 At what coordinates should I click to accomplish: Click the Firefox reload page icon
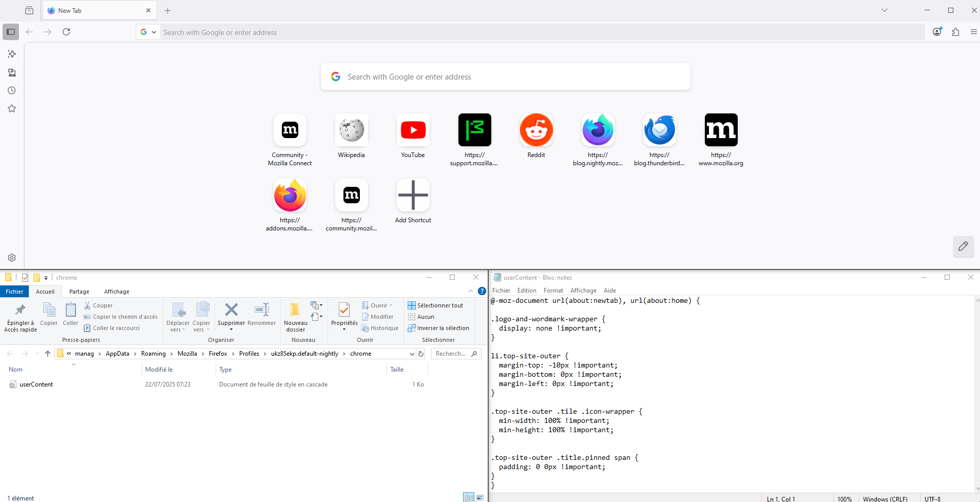[66, 32]
